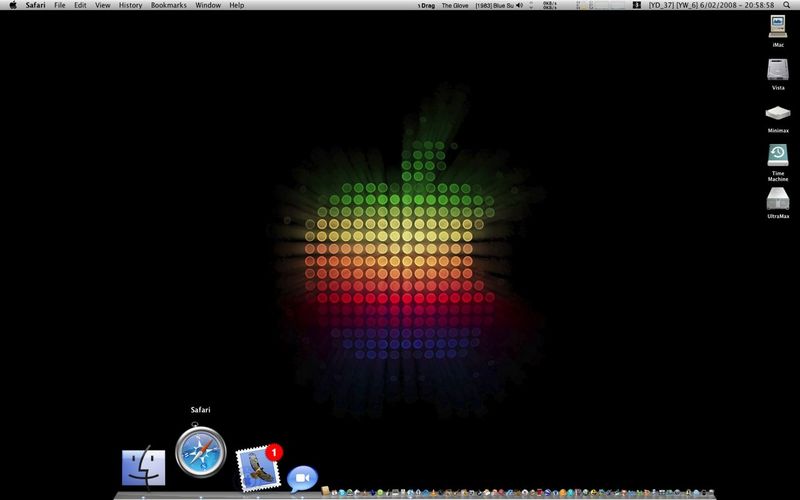Image resolution: width=800 pixels, height=500 pixels.
Task: Open the Bookmarks menu
Action: [169, 5]
